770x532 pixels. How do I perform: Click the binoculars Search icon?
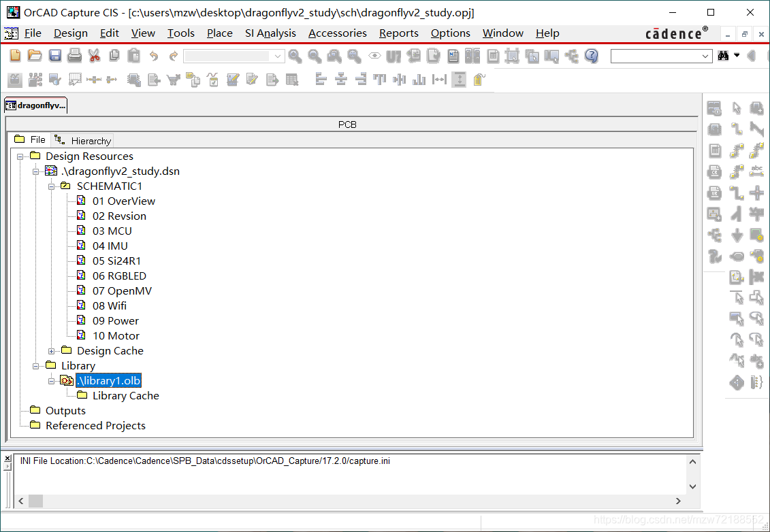click(x=723, y=56)
